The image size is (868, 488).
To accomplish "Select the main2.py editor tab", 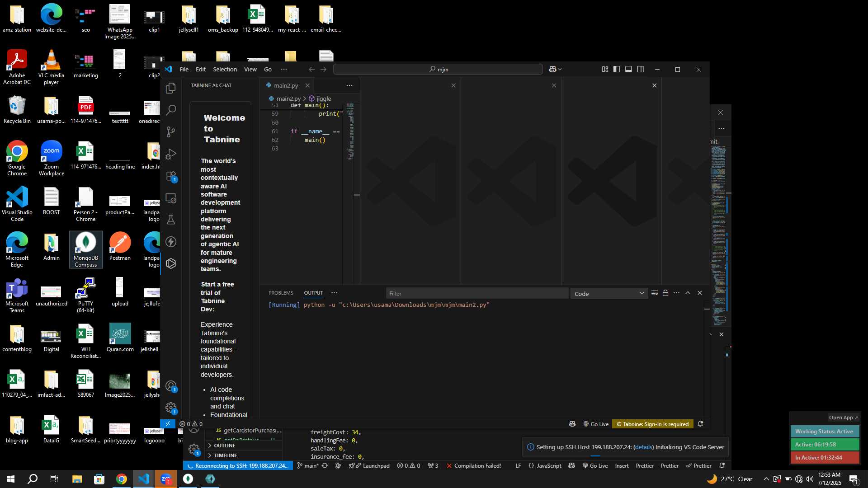I will click(286, 85).
